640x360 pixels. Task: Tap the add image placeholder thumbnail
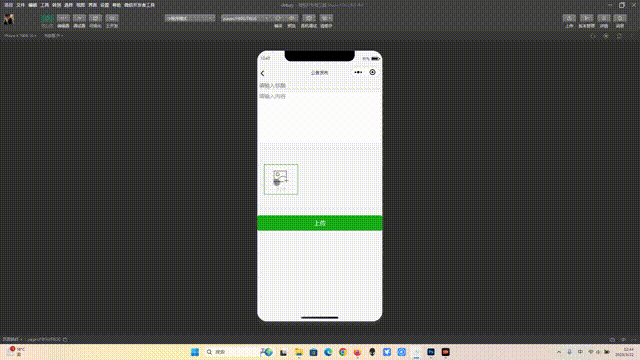coord(281,179)
